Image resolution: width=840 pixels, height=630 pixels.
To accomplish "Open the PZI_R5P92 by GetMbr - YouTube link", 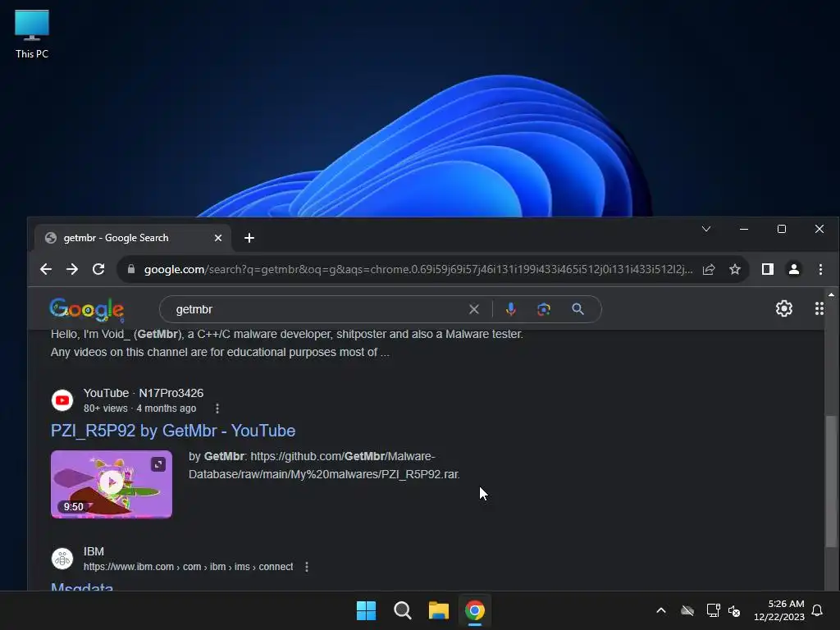I will pos(173,431).
